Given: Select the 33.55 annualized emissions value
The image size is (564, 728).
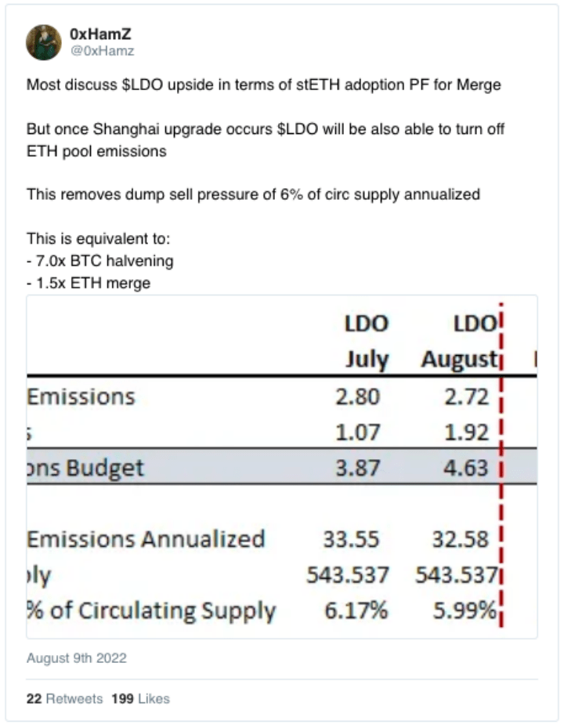Looking at the screenshot, I should coord(351,539).
